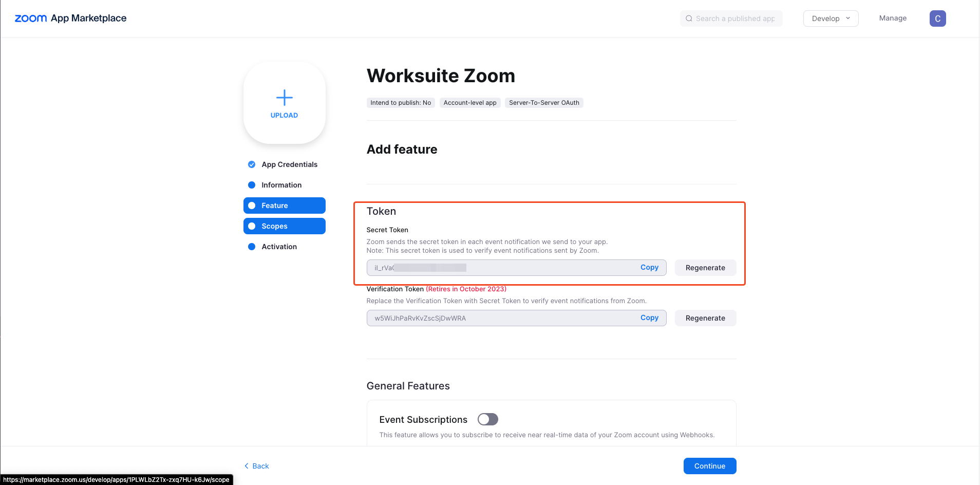
Task: Click the Intend to publish: No tag
Action: pyautogui.click(x=401, y=103)
